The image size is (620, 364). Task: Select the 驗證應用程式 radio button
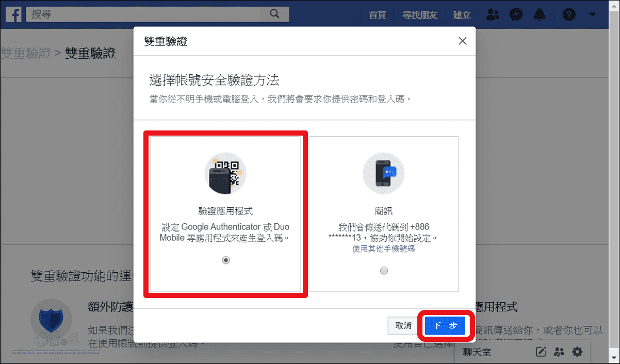[225, 260]
